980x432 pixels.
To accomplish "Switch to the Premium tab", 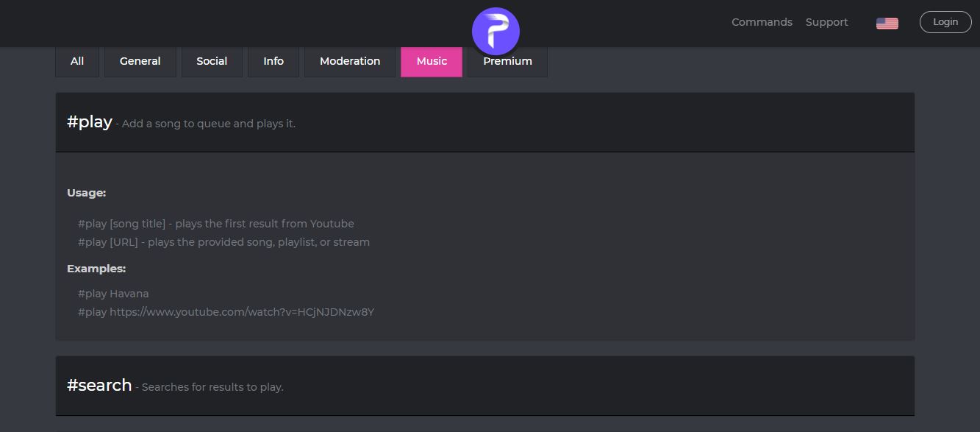I will pyautogui.click(x=507, y=61).
